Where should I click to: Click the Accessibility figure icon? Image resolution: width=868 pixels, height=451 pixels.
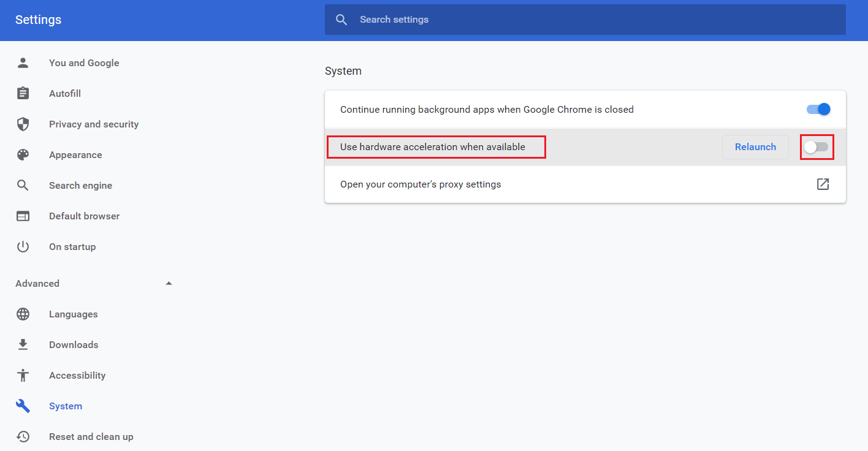point(23,375)
